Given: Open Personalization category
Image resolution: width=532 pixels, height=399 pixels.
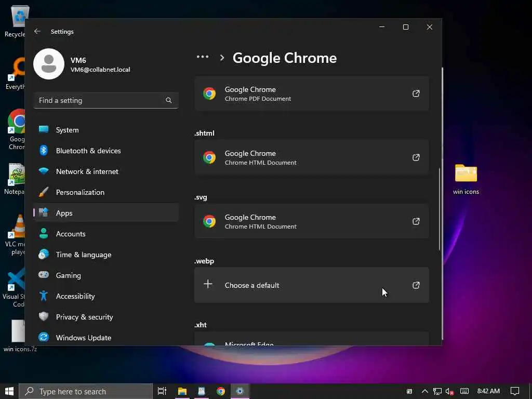Looking at the screenshot, I should point(106,192).
